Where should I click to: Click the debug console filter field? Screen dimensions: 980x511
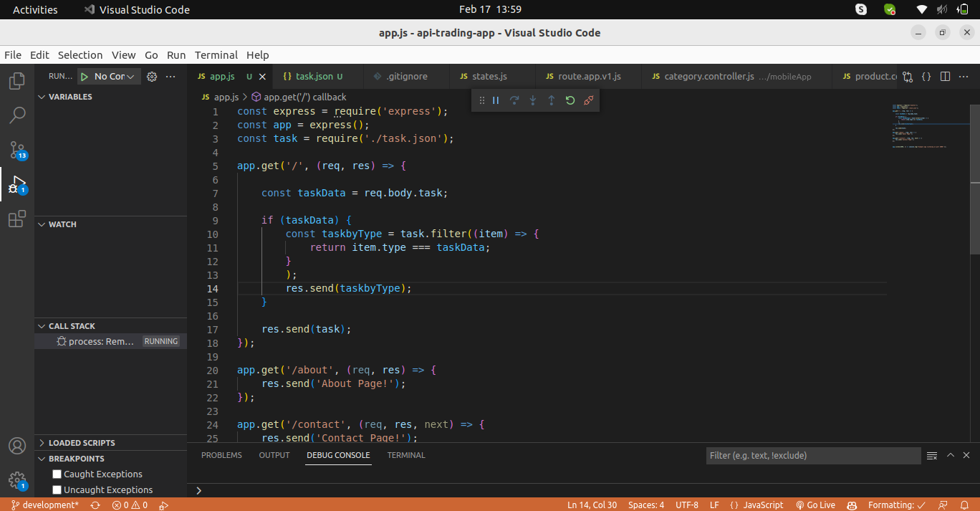(812, 456)
